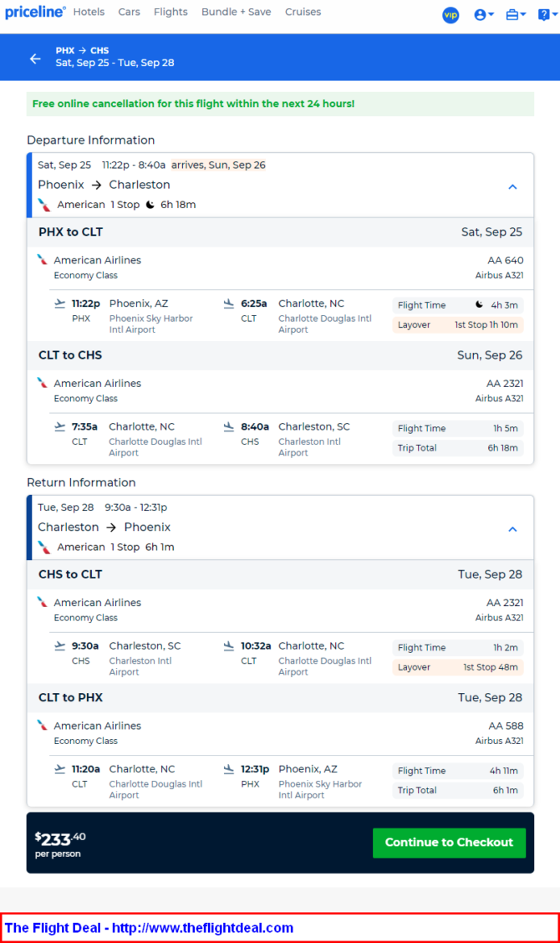Collapse the Return Information details
The width and height of the screenshot is (560, 943).
[x=513, y=529]
